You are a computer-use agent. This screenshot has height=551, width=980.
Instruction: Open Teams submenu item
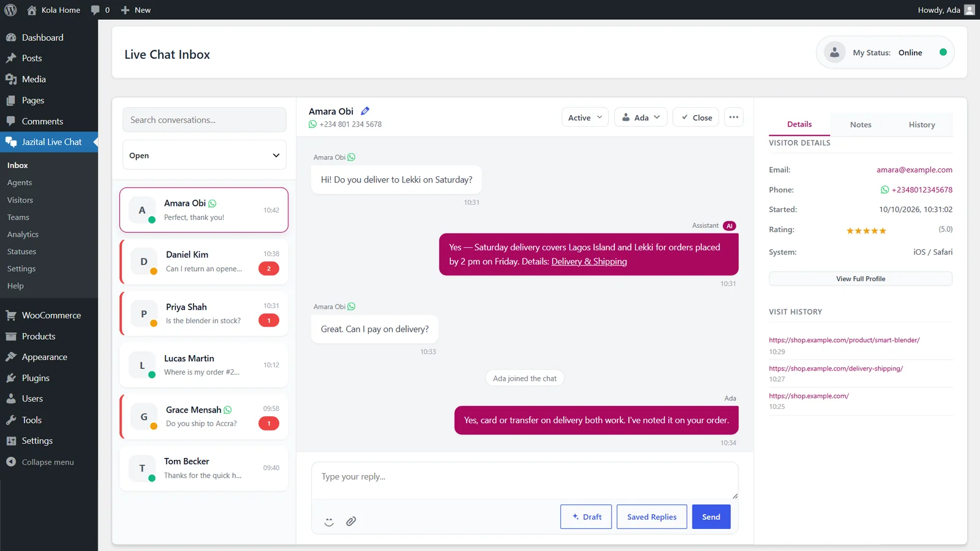pos(18,217)
